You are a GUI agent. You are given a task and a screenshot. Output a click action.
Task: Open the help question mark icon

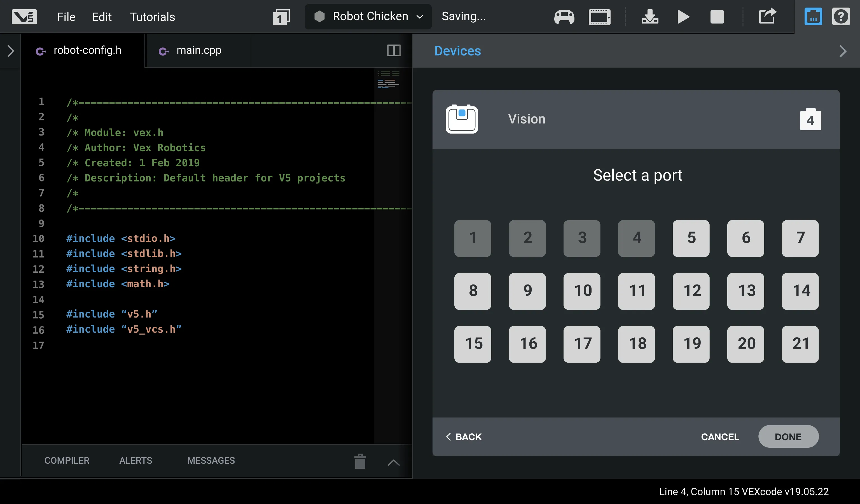pos(841,17)
